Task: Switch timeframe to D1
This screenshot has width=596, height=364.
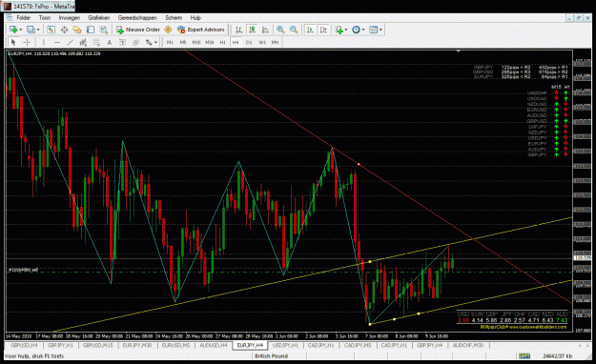Action: tap(249, 42)
